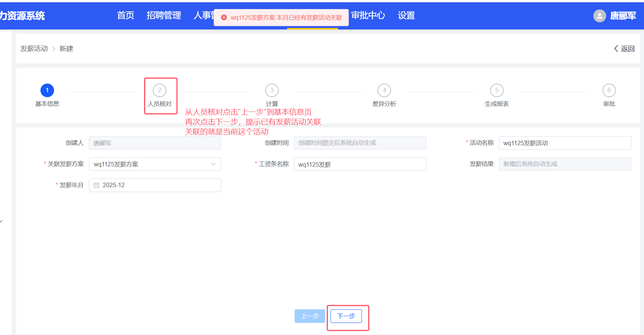Click the disabled 创建人 field
This screenshot has height=335, width=644.
(155, 143)
